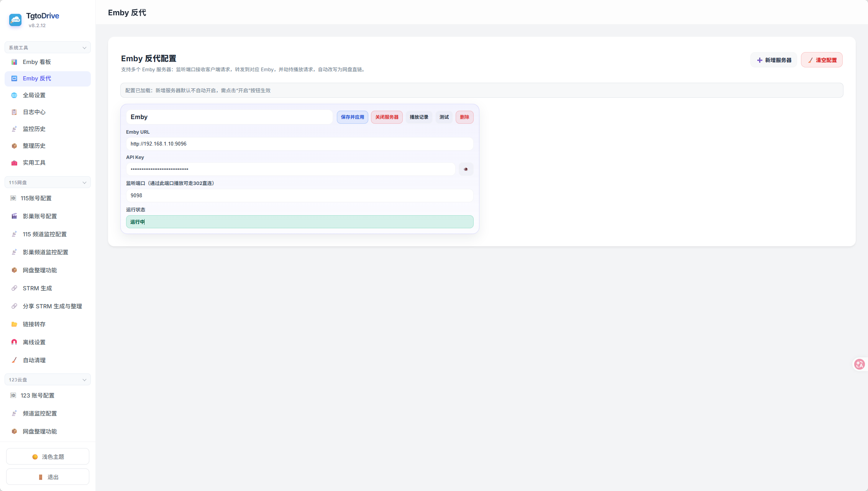This screenshot has width=868, height=491.
Task: Click the TgtoDrive logo icon
Action: (15, 20)
